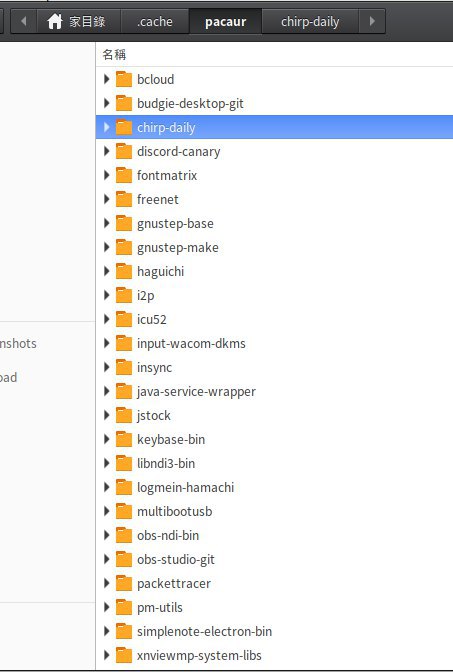453x672 pixels.
Task: Select the i2p folder icon
Action: coord(124,295)
